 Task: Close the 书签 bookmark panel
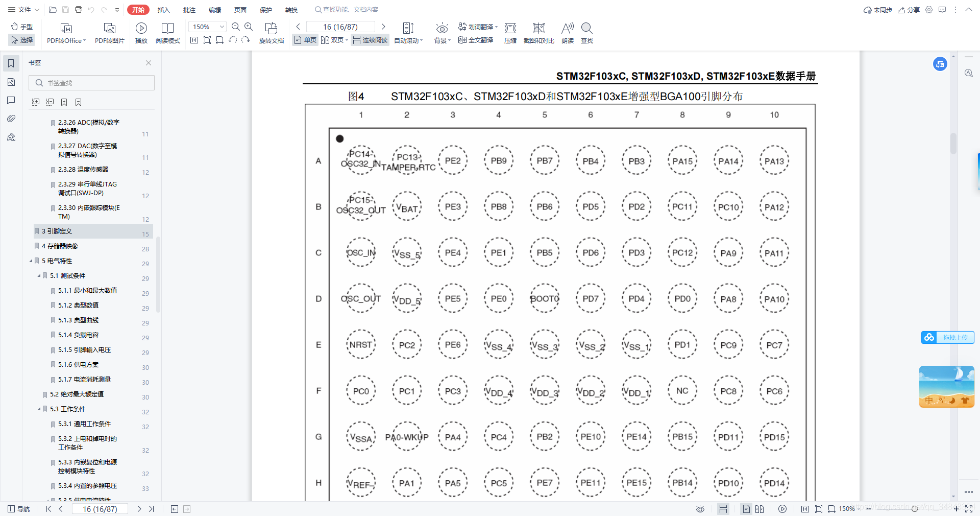coord(149,63)
